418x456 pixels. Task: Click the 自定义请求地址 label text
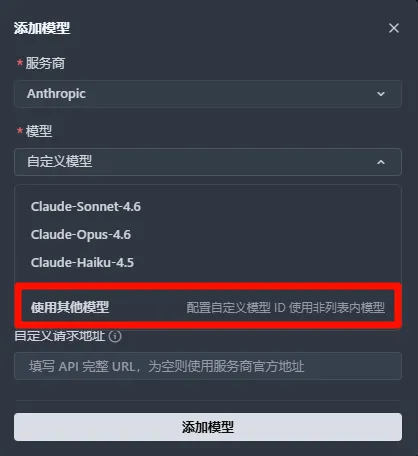click(60, 336)
